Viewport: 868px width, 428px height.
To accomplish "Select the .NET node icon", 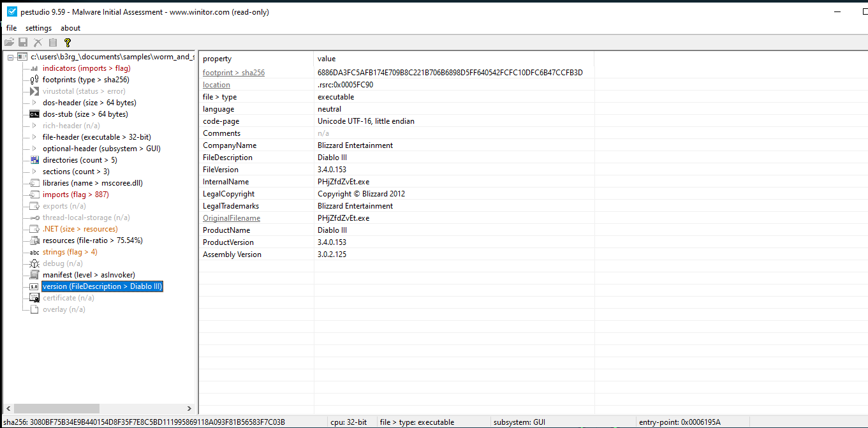I will (x=34, y=229).
